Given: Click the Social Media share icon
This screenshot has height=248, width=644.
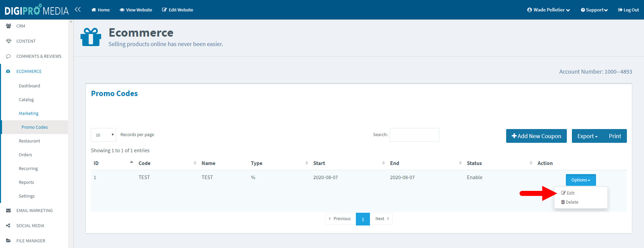Looking at the screenshot, I should click(x=8, y=225).
